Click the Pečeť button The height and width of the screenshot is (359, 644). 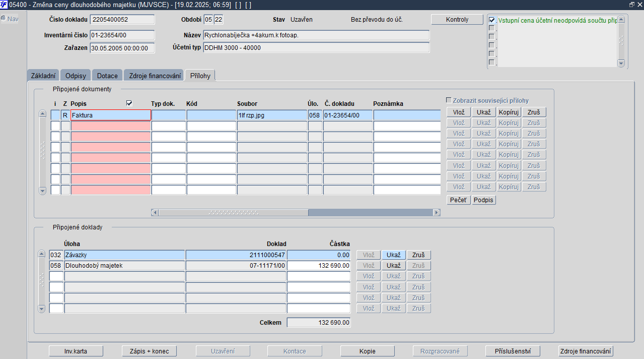pyautogui.click(x=458, y=200)
